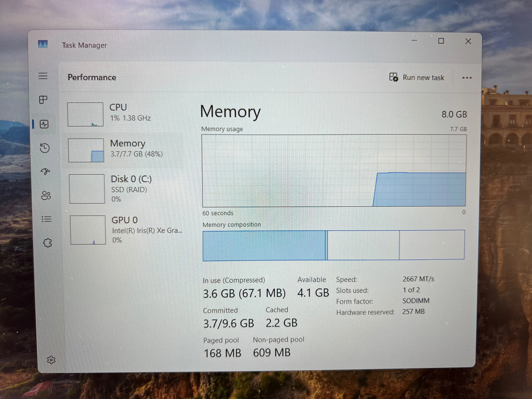Viewport: 532px width, 399px height.
Task: Open the App history page icon
Action: [45, 148]
